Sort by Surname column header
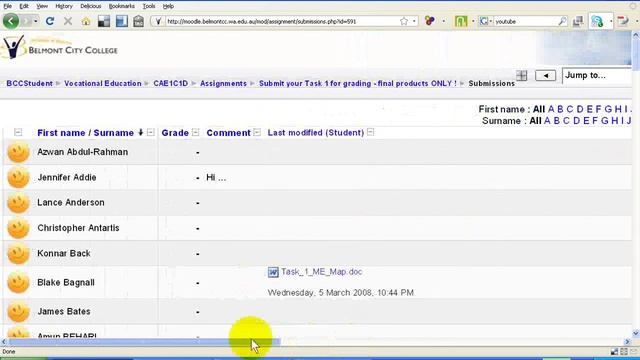This screenshot has height=360, width=640. (x=113, y=133)
